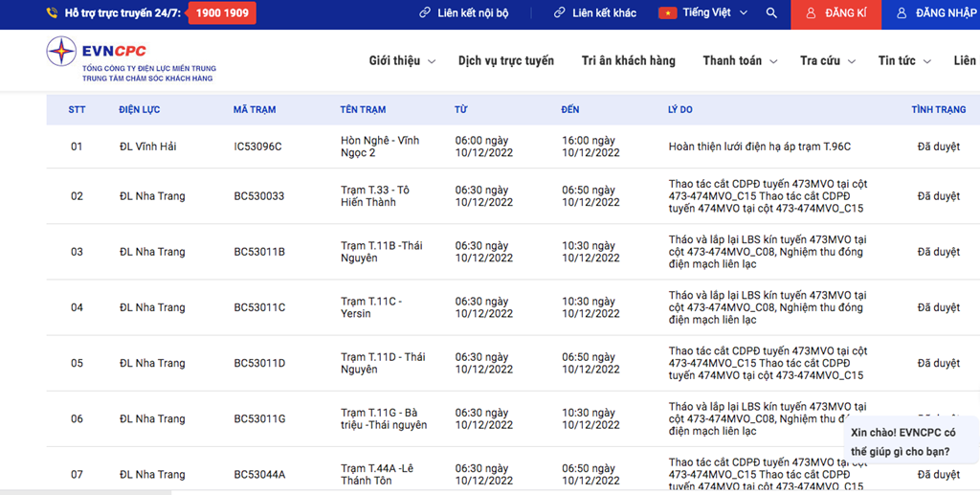Click the link icon beside Liên kết khác

[x=560, y=13]
